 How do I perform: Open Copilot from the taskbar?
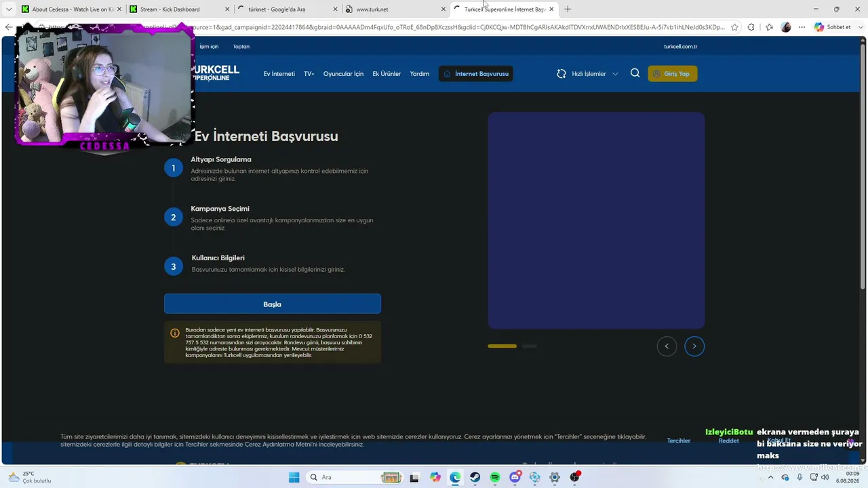(x=435, y=477)
